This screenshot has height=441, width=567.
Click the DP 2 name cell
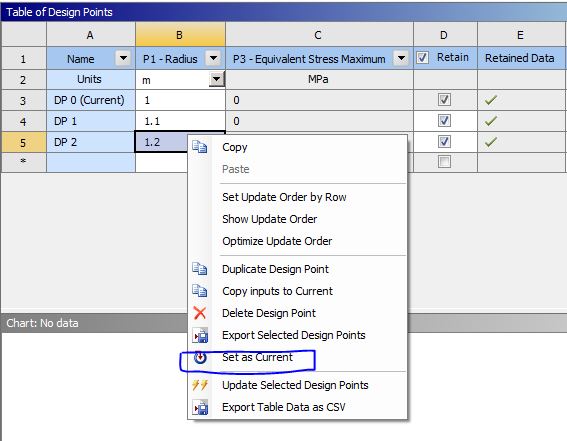pyautogui.click(x=91, y=142)
